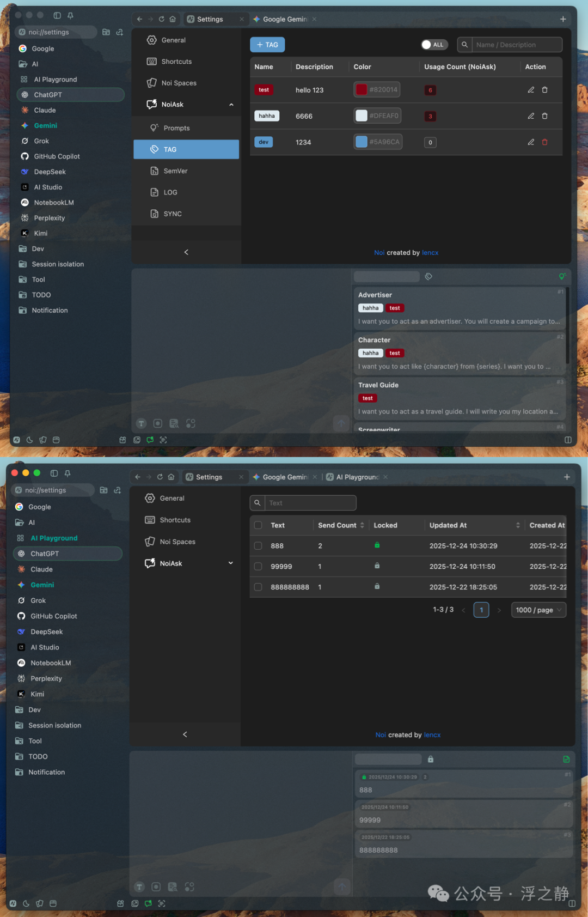The height and width of the screenshot is (917, 588).
Task: Collapse the NoiAsk section in the TAG settings window
Action: pos(231,105)
